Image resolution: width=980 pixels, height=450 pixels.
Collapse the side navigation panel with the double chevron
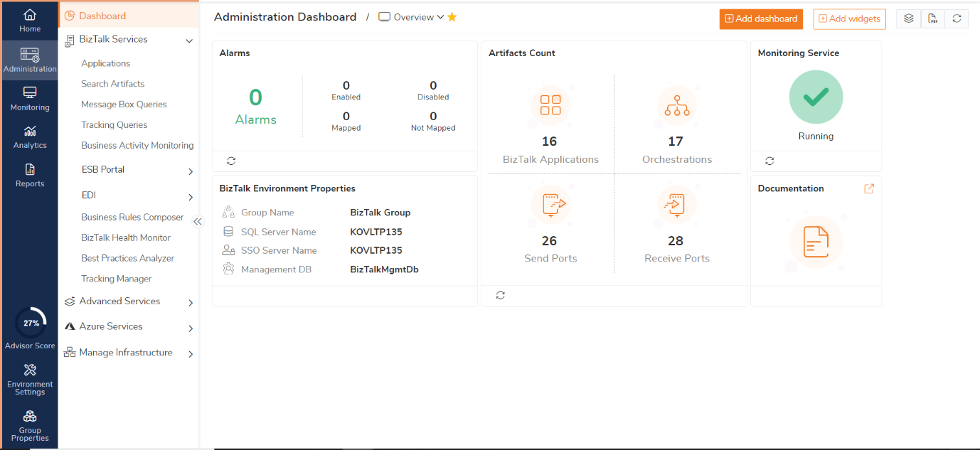tap(198, 221)
